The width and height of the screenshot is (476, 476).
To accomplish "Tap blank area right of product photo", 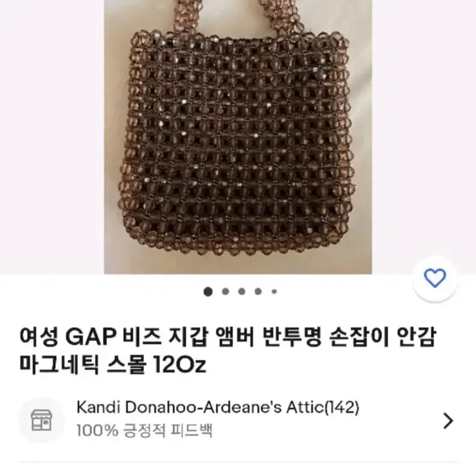I will (424, 127).
